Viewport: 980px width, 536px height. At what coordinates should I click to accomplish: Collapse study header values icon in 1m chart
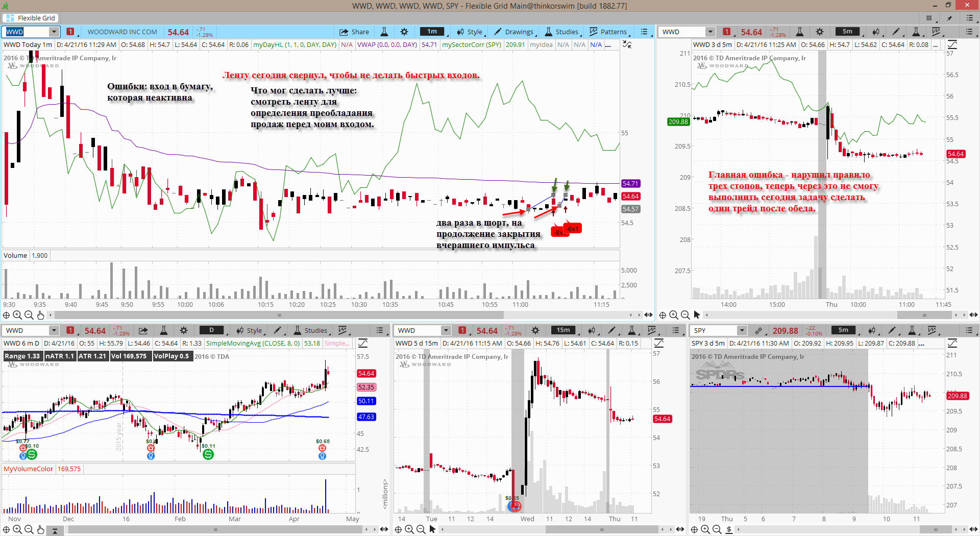[627, 44]
